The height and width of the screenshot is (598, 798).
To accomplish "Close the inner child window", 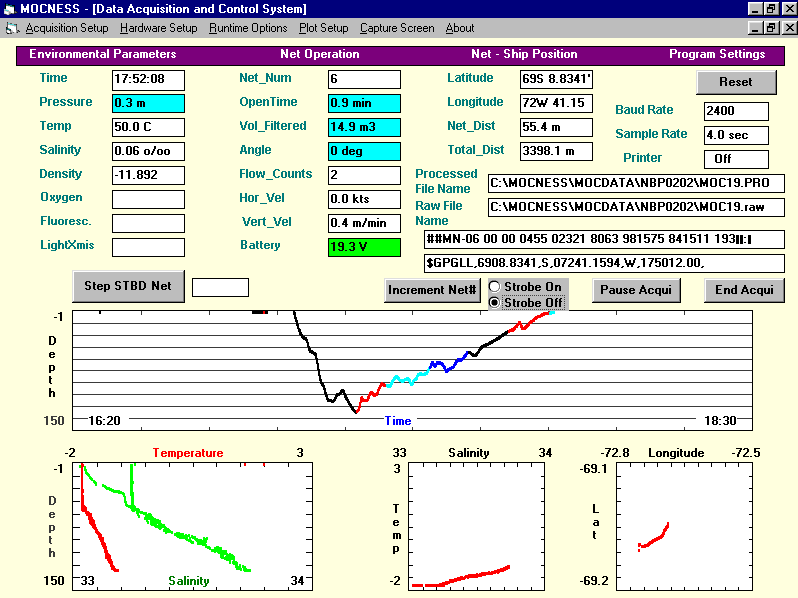I will 789,28.
